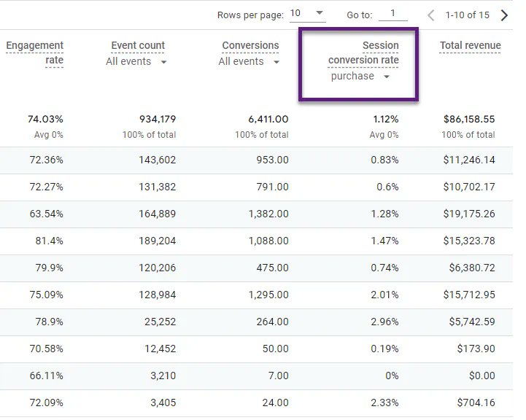Select conversions cell 264.00
Image resolution: width=526 pixels, height=420 pixels.
(x=272, y=322)
